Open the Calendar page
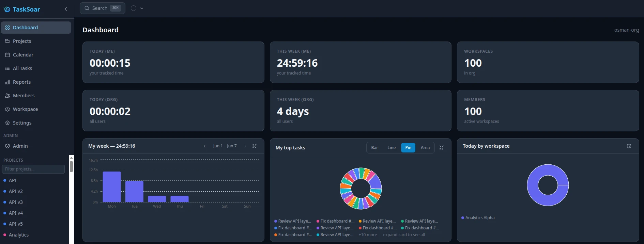 [36, 55]
